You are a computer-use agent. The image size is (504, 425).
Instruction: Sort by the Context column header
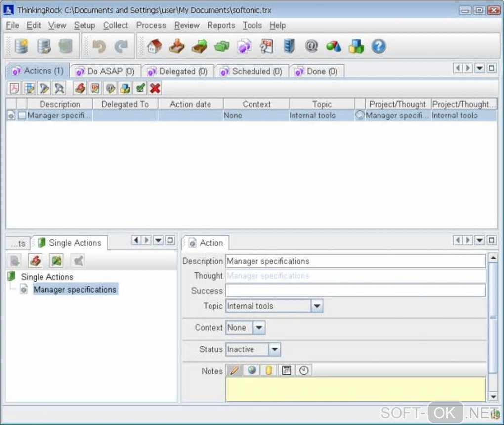coord(256,104)
